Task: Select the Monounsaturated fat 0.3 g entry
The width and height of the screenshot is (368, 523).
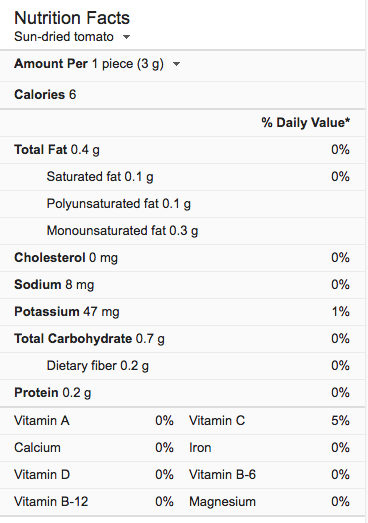Action: [122, 231]
